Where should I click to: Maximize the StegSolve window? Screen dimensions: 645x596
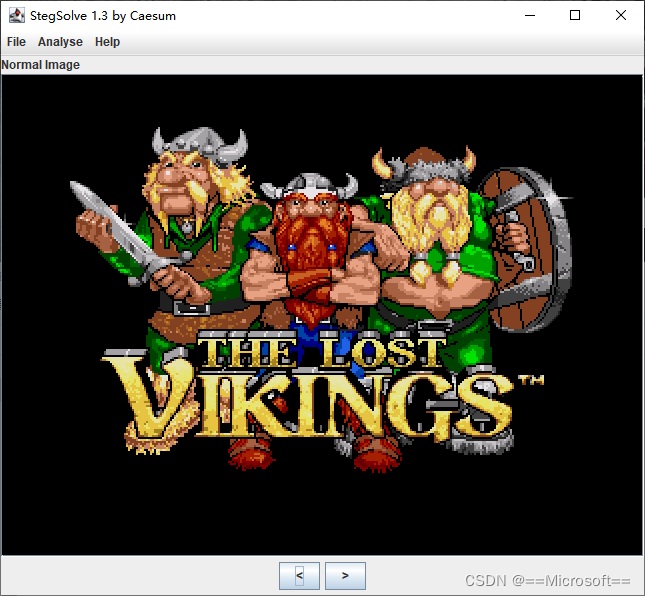[575, 16]
